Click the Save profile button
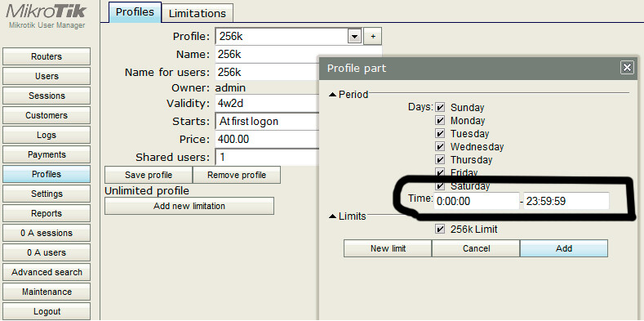 coord(149,175)
